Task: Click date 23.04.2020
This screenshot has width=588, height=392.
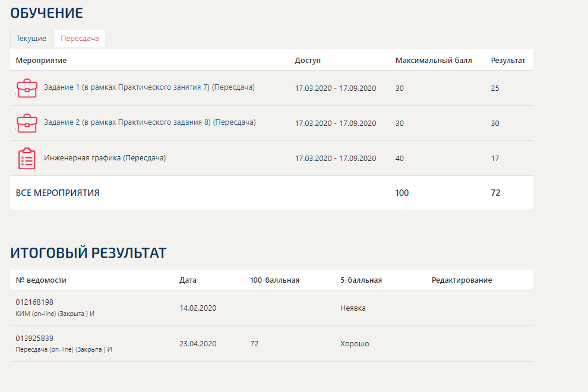Action: [x=198, y=344]
